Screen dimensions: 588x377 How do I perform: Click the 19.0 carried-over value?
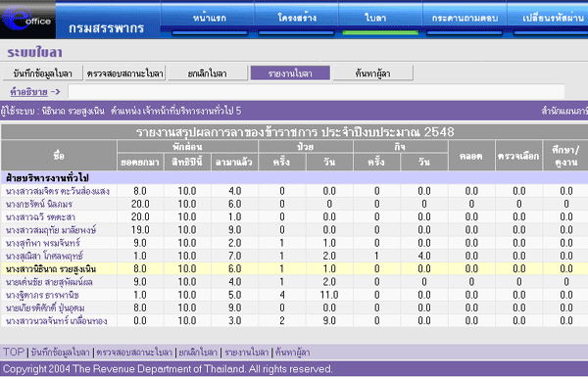pyautogui.click(x=140, y=230)
